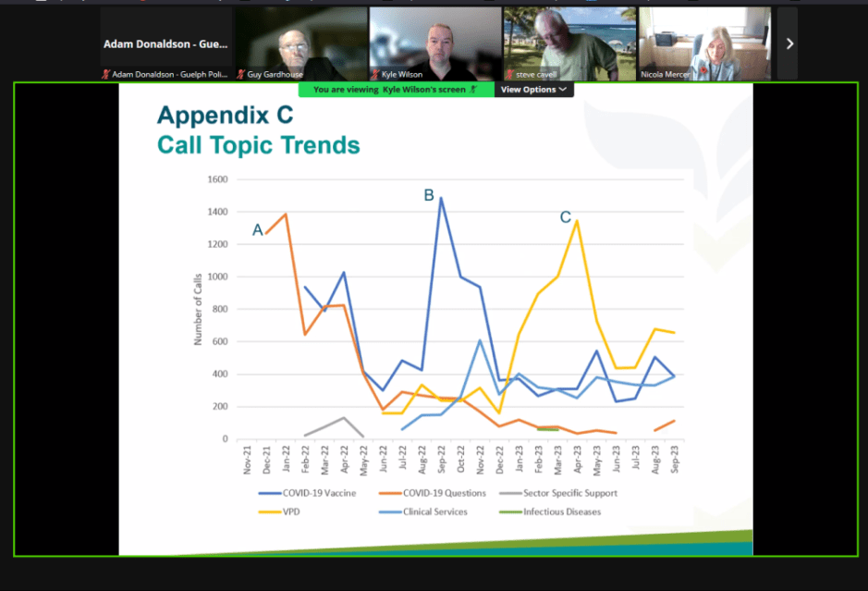Click the yellow VPD legend color line
This screenshot has height=591, width=868.
pyautogui.click(x=273, y=511)
